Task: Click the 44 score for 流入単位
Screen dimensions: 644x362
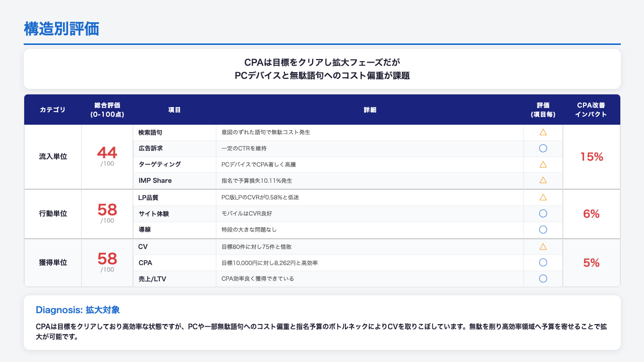Action: click(107, 152)
